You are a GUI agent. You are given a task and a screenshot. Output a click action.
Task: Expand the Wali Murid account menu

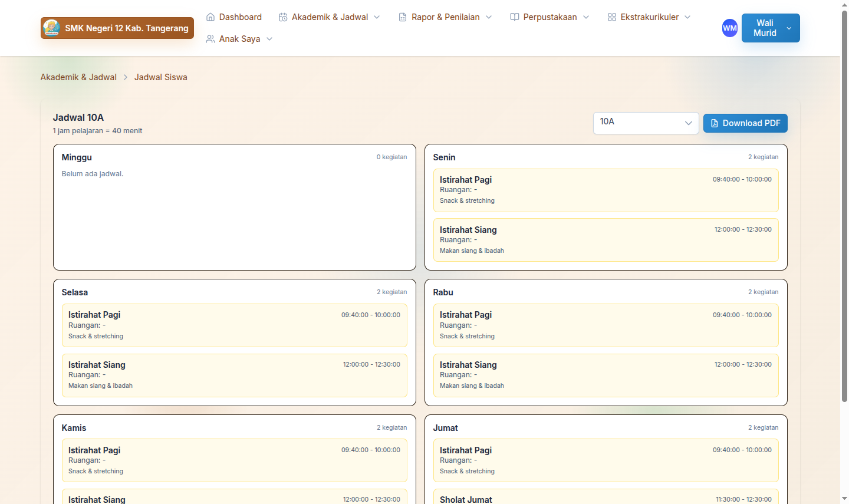pyautogui.click(x=789, y=28)
